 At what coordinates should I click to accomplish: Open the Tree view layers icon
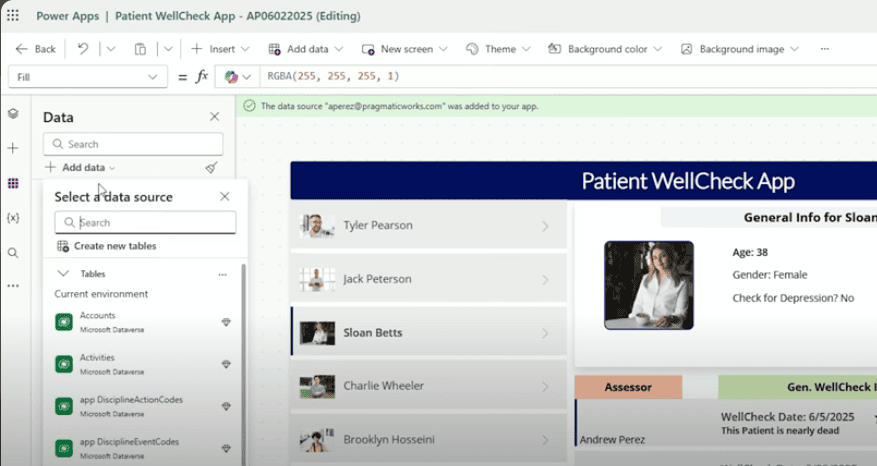point(13,114)
